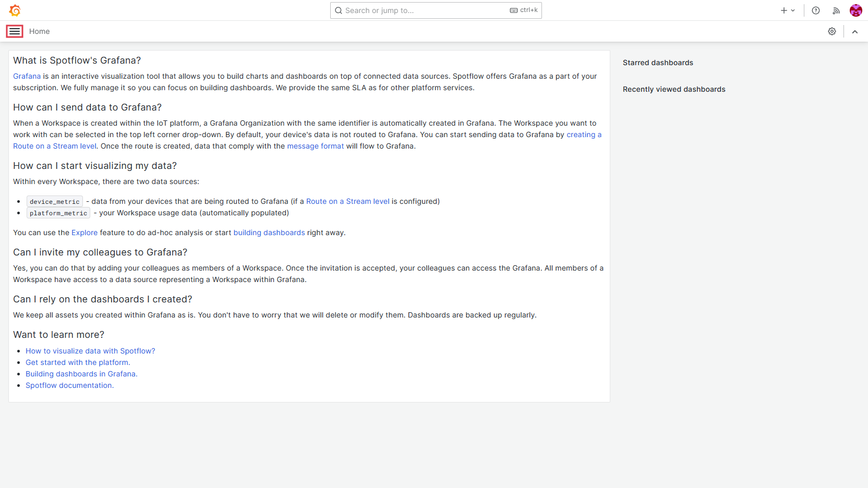Open the user profile avatar

[x=856, y=10]
